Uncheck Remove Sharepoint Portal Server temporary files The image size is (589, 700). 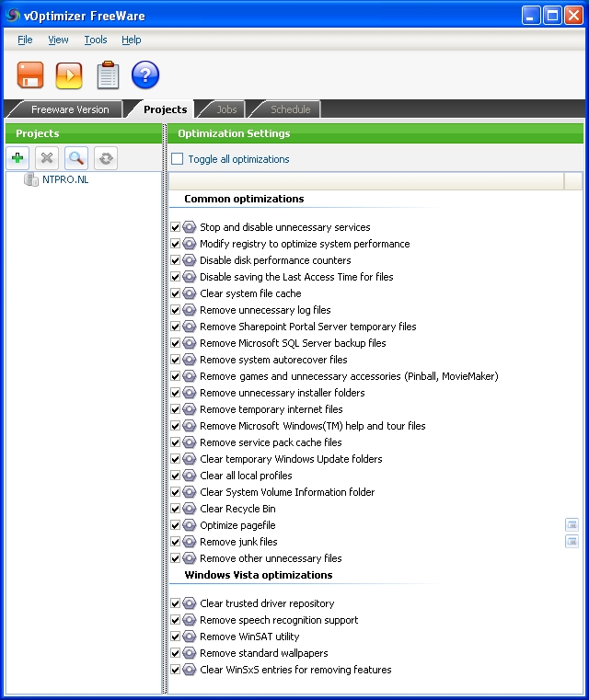pos(176,327)
